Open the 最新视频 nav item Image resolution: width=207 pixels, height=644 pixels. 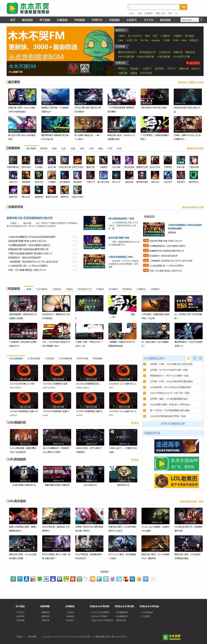(x=165, y=20)
